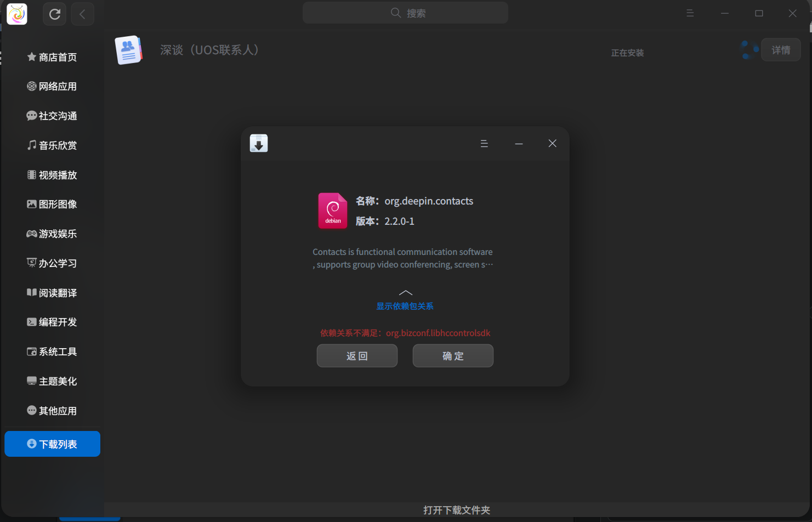Click the 确定 button to confirm installation
812x522 pixels.
coord(453,355)
